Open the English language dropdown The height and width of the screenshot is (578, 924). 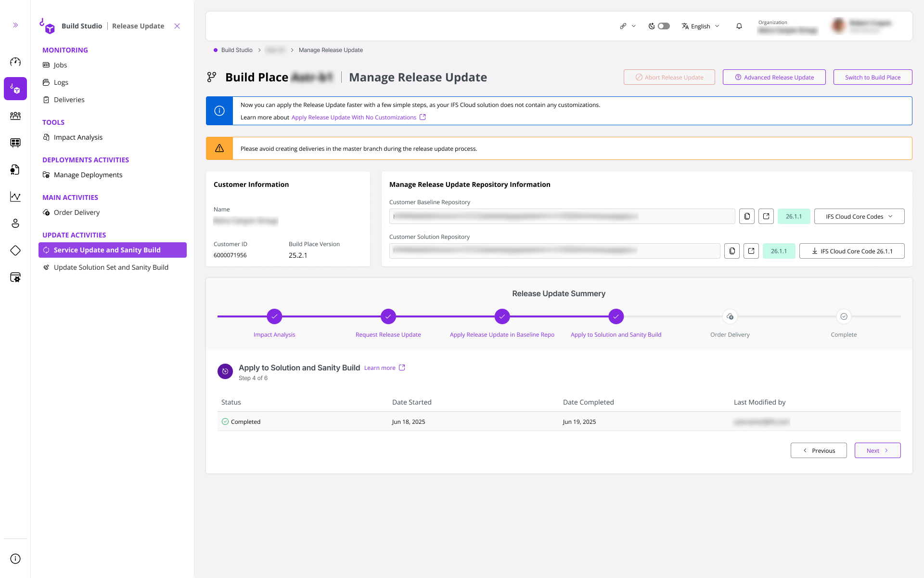tap(700, 26)
